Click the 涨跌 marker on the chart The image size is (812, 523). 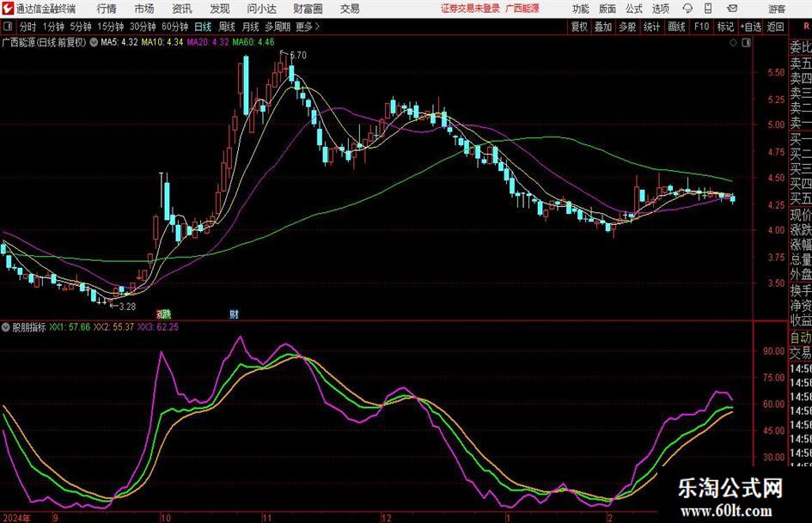click(x=163, y=313)
